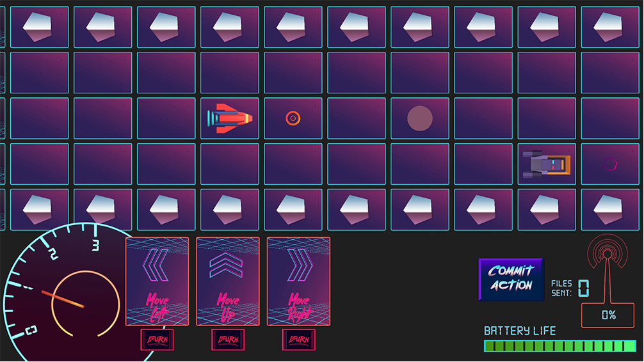Click the Files Sent counter digit
The width and height of the screenshot is (644, 362).
pos(583,288)
